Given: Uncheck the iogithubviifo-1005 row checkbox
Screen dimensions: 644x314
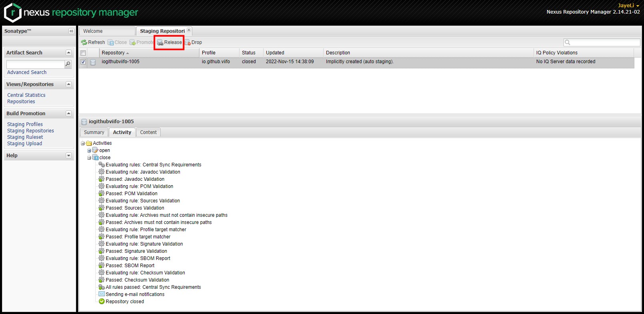Looking at the screenshot, I should point(83,62).
